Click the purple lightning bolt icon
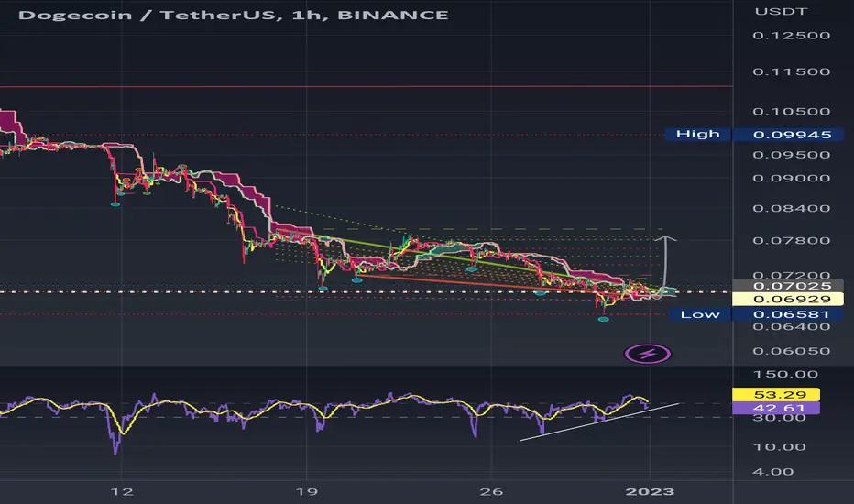The image size is (854, 504). click(648, 354)
